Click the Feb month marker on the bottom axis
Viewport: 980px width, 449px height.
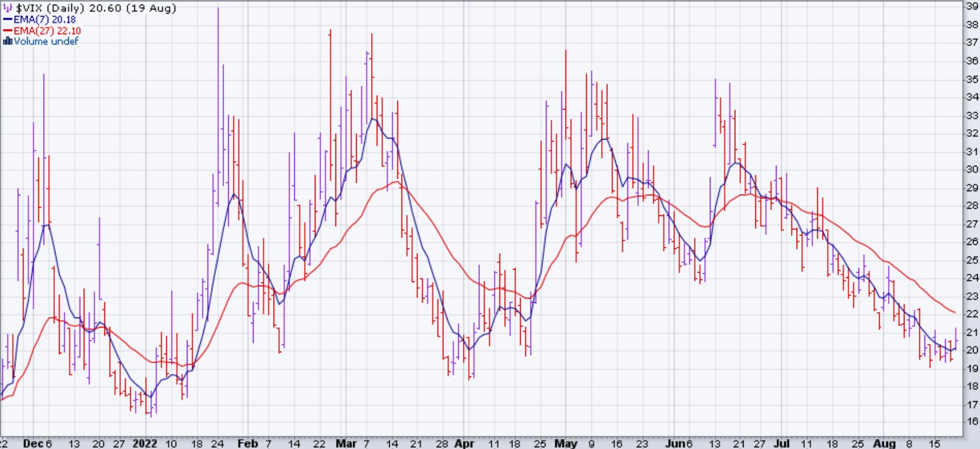pyautogui.click(x=246, y=443)
